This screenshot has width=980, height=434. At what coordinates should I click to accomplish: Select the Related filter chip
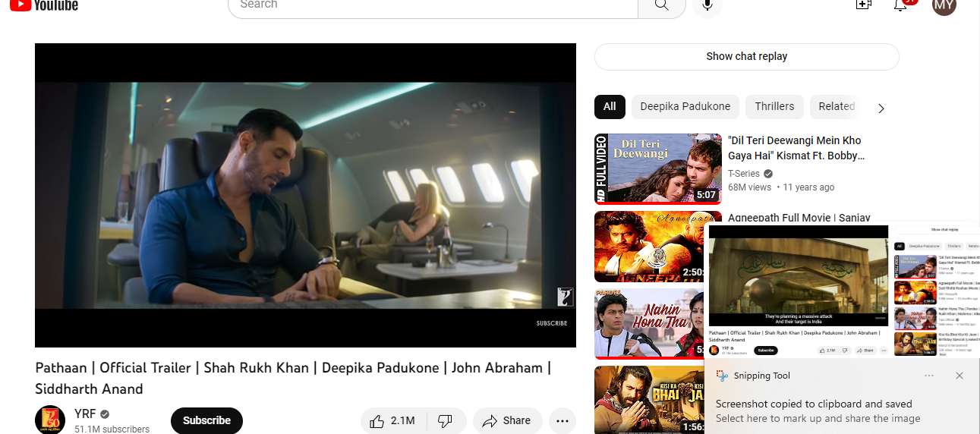pyautogui.click(x=836, y=106)
